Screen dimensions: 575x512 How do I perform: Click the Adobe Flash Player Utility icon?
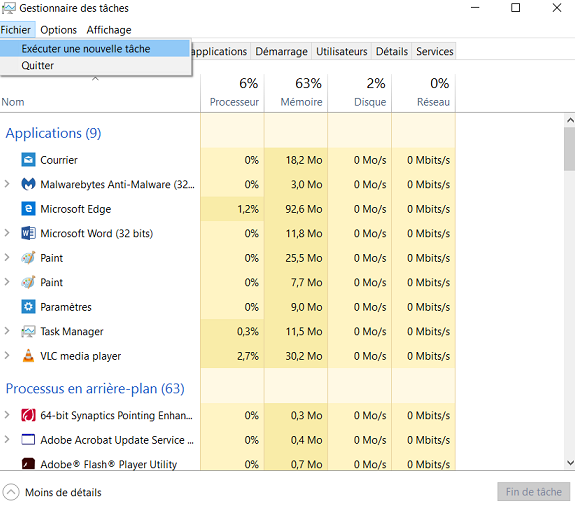coord(28,464)
